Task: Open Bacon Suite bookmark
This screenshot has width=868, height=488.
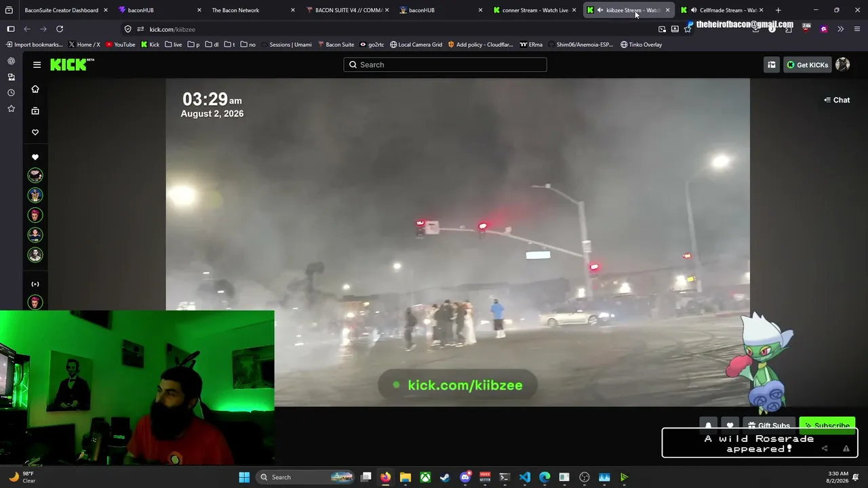Action: click(x=336, y=45)
